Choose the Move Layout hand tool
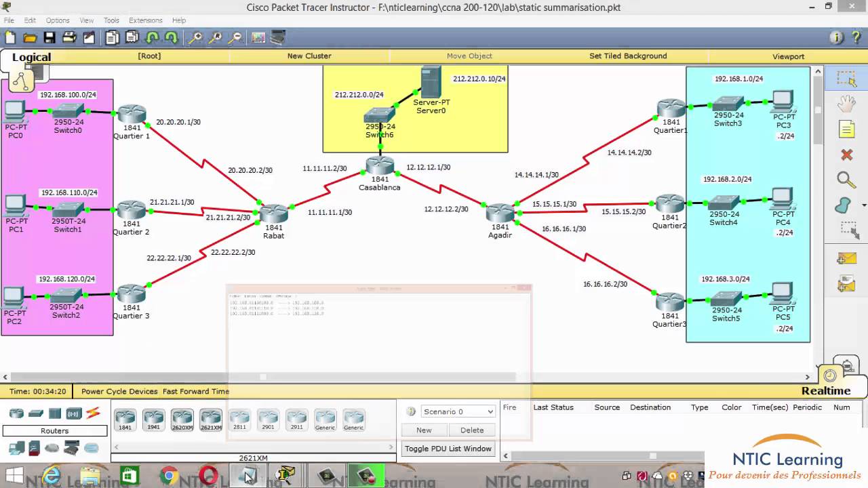 pos(846,104)
